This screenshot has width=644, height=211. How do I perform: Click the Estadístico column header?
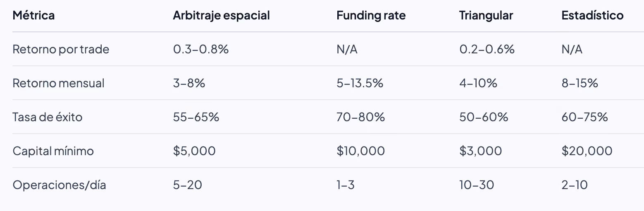click(592, 15)
